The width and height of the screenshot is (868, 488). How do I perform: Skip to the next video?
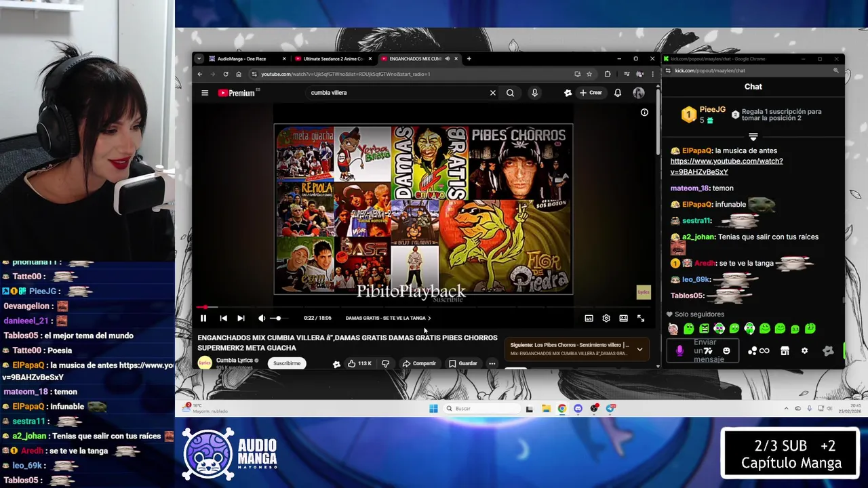241,318
